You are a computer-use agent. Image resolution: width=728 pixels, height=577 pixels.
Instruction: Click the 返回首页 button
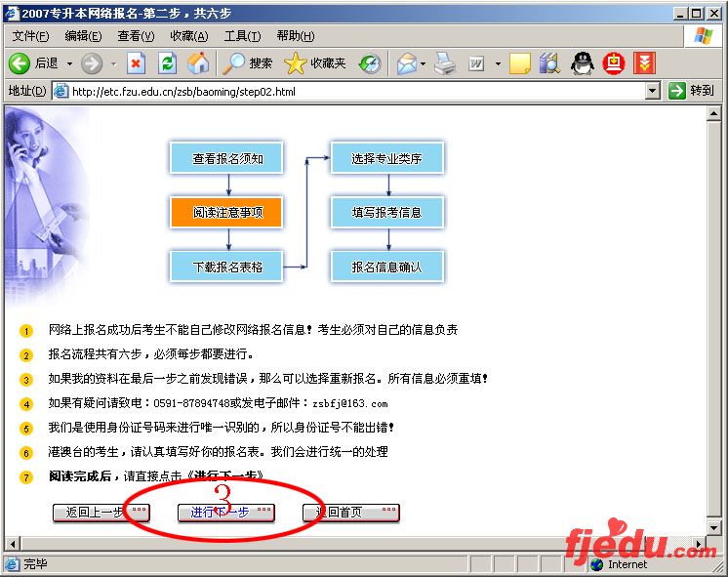pos(350,513)
